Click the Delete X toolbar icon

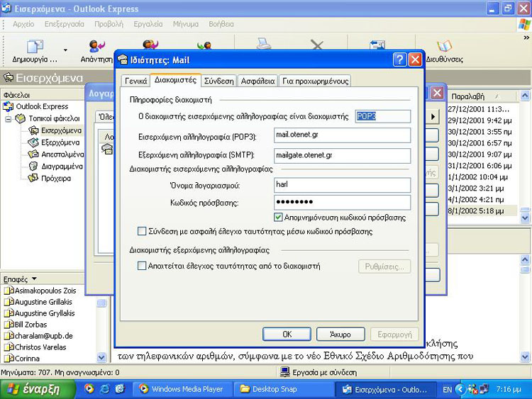pyautogui.click(x=316, y=45)
